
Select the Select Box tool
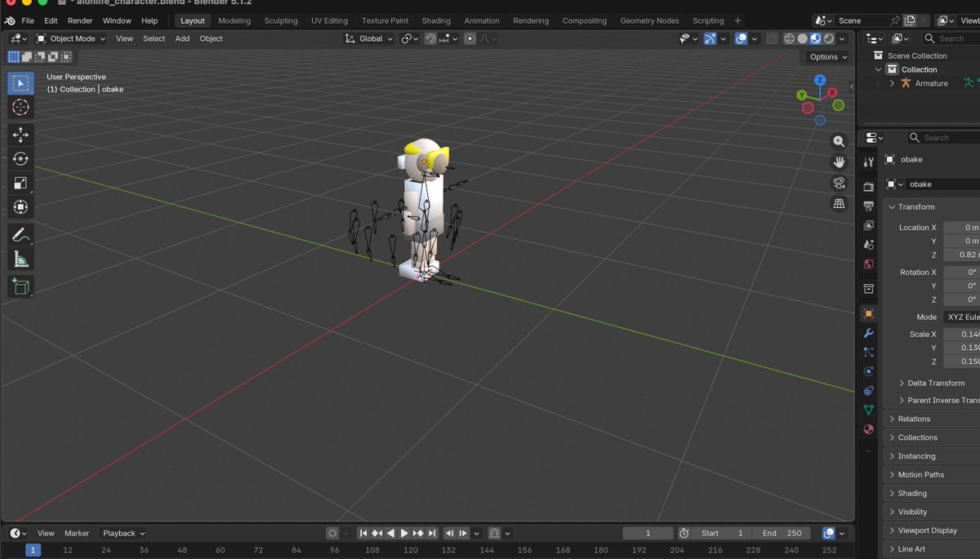point(21,82)
